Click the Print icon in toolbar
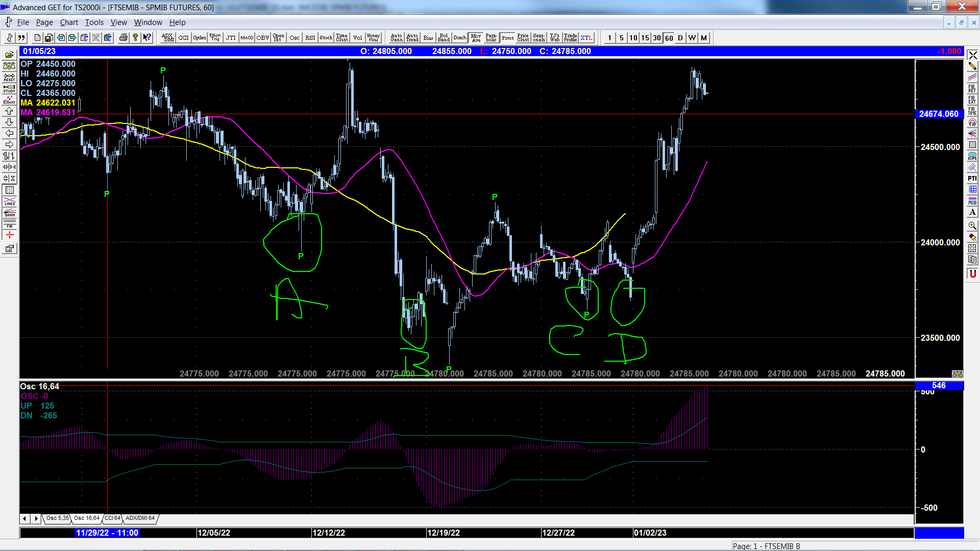Image resolution: width=980 pixels, height=551 pixels. (123, 38)
